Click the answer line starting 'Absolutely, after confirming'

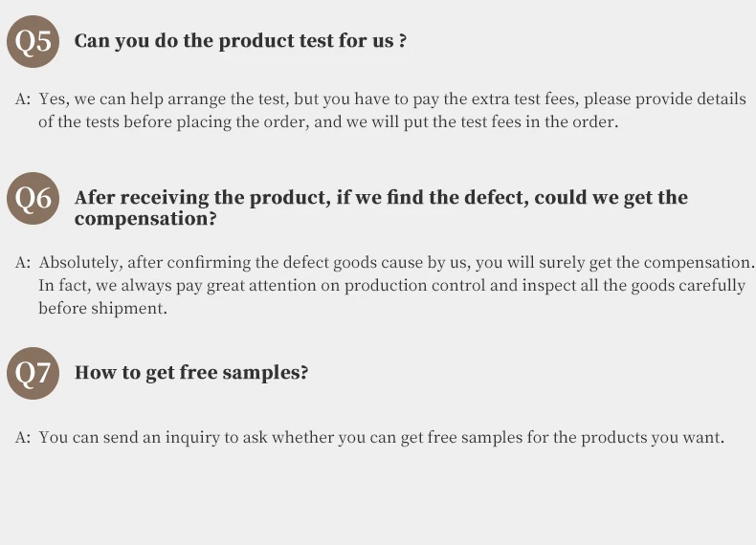click(x=396, y=263)
